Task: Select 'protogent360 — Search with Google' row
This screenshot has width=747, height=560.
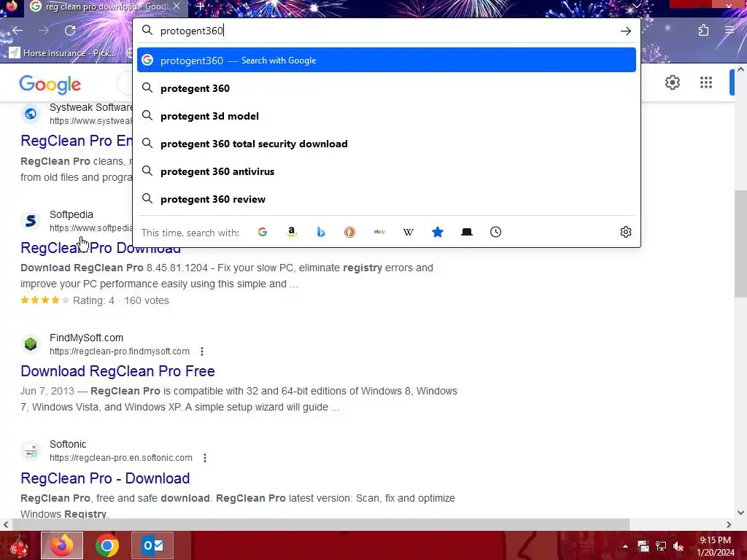Action: pyautogui.click(x=387, y=60)
